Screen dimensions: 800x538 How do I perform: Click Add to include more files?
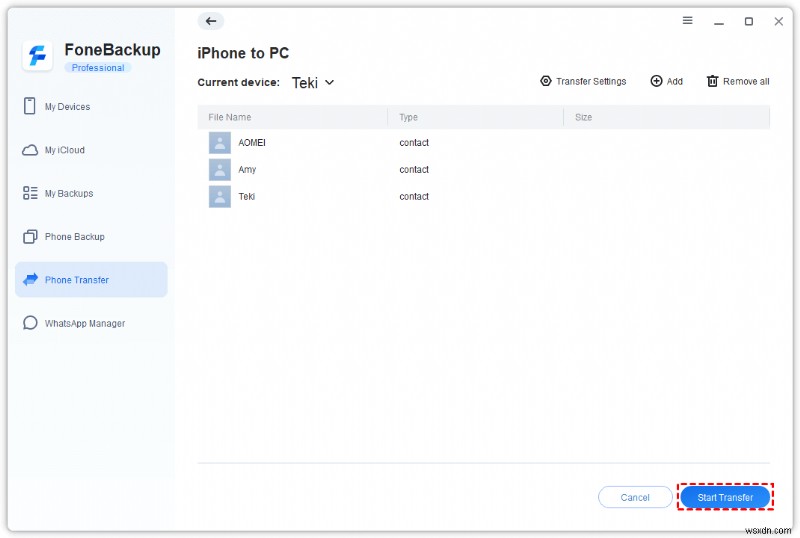[x=666, y=81]
